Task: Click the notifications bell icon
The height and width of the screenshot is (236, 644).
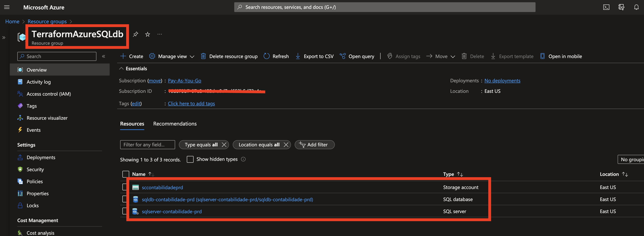Action: [636, 7]
